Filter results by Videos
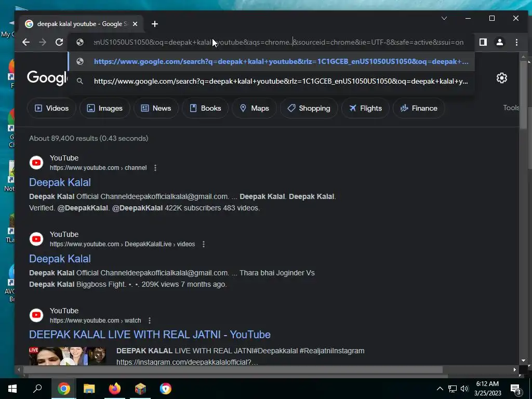 click(x=51, y=108)
